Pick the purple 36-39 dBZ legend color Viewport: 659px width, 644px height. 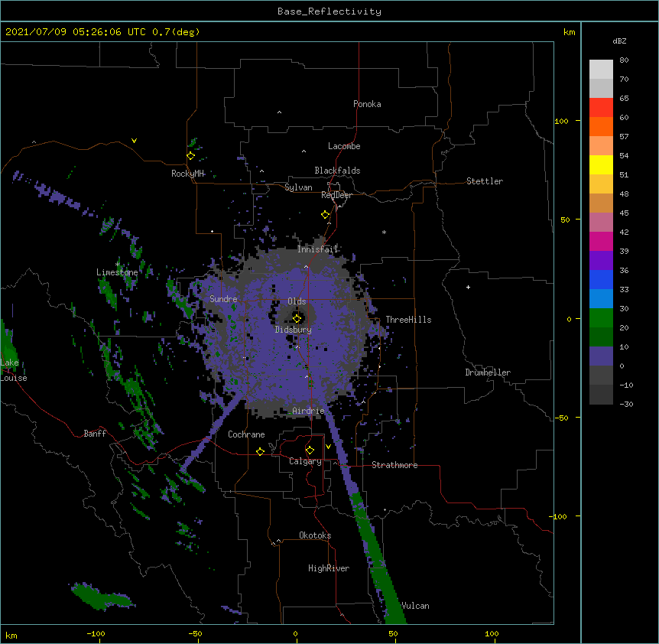(601, 261)
